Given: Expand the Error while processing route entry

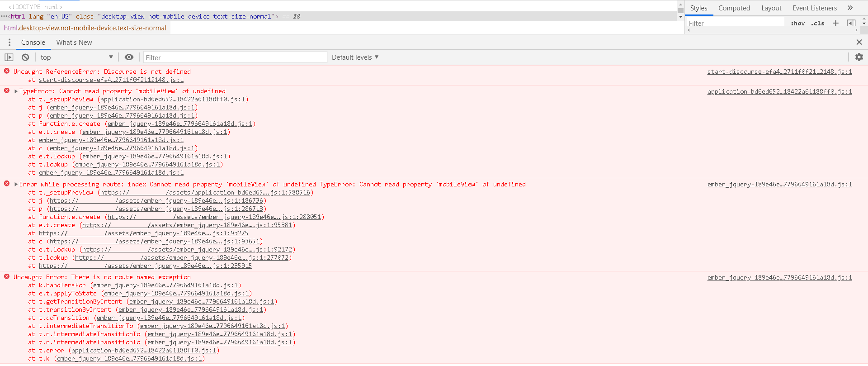Looking at the screenshot, I should (x=16, y=185).
